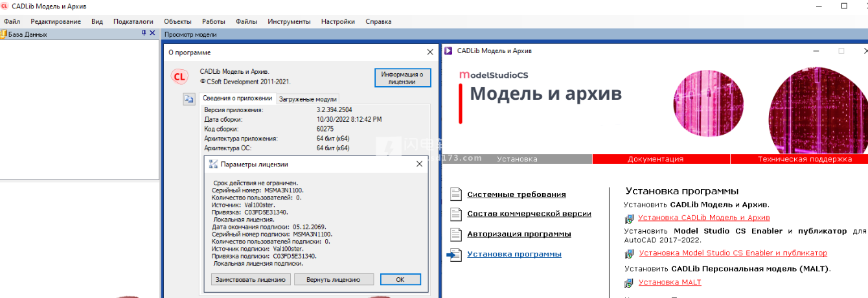This screenshot has height=298, width=868.
Task: Click document icon beside Состав коммерческой версии
Action: pos(455,214)
